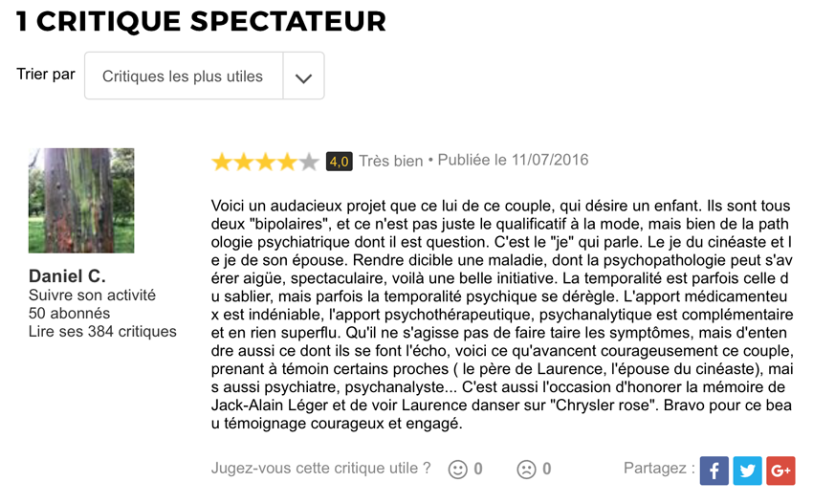The height and width of the screenshot is (504, 813).
Task: Click the '1 Critique Spectateur' heading
Action: point(201,22)
